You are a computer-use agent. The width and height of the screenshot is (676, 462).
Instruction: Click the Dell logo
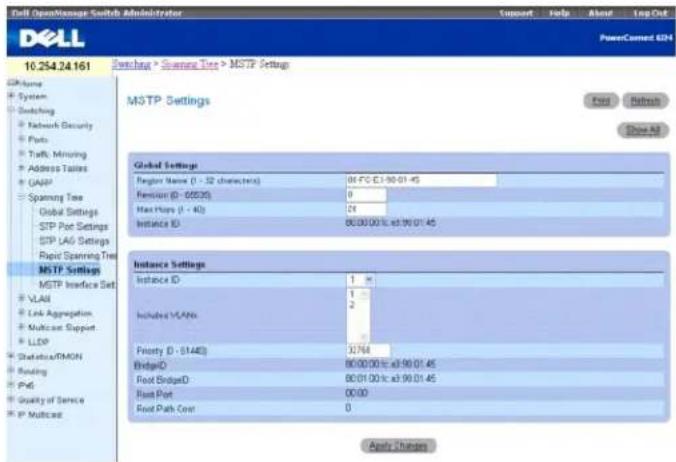[52, 38]
